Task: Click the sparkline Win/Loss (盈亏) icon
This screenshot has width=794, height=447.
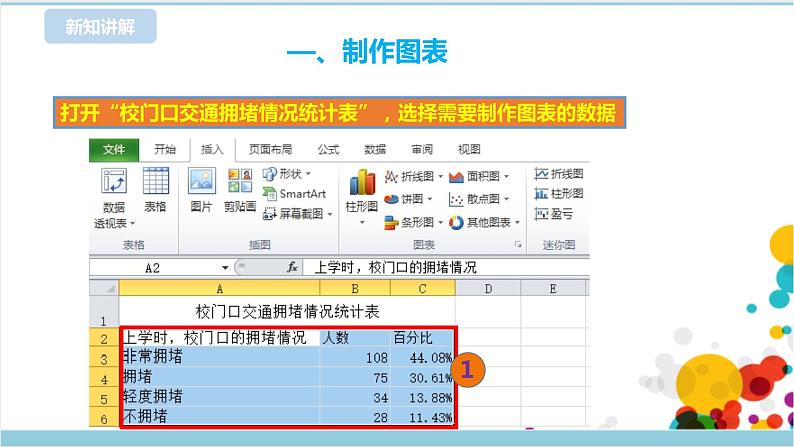Action: pos(541,214)
